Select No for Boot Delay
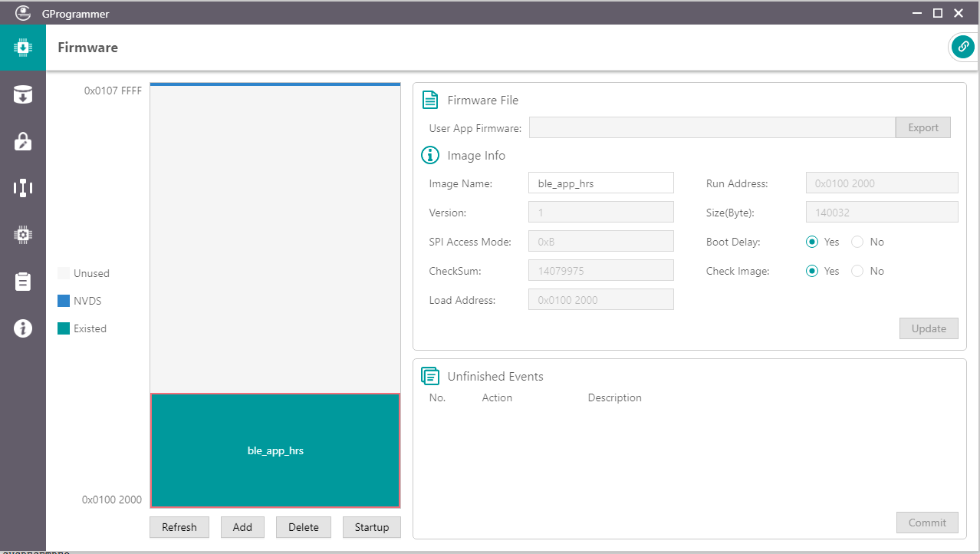The height and width of the screenshot is (554, 980). pyautogui.click(x=857, y=242)
